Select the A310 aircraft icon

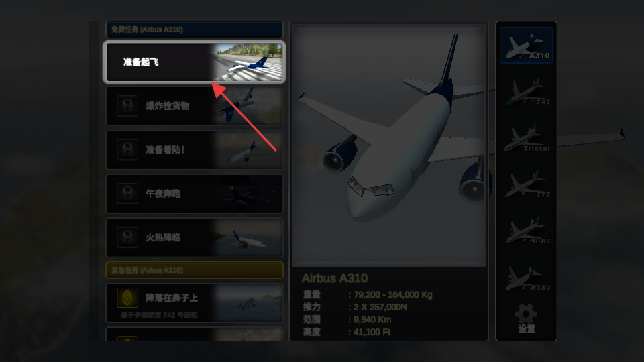click(526, 46)
